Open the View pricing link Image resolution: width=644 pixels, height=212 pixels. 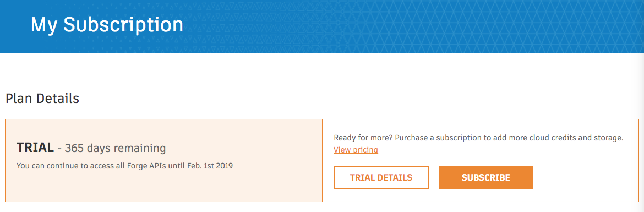(356, 150)
